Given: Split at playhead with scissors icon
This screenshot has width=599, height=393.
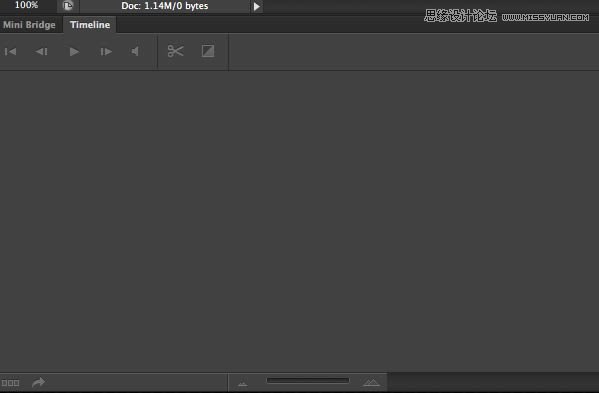Looking at the screenshot, I should [x=175, y=51].
